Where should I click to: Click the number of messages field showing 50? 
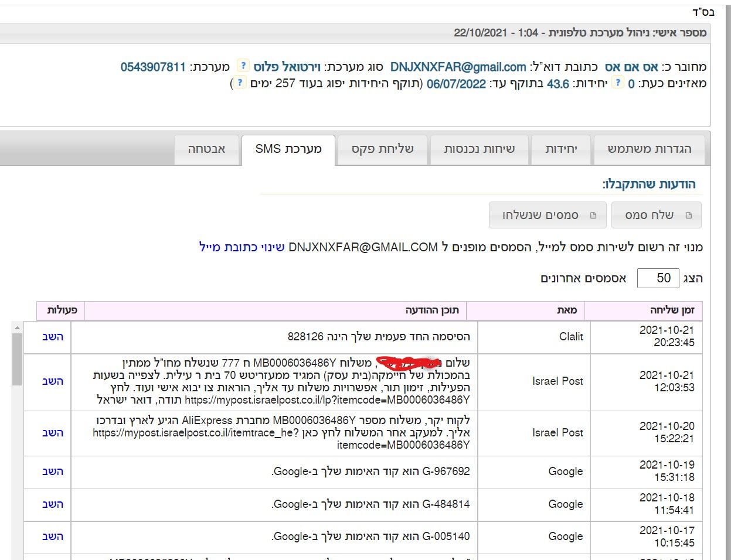pos(658,278)
